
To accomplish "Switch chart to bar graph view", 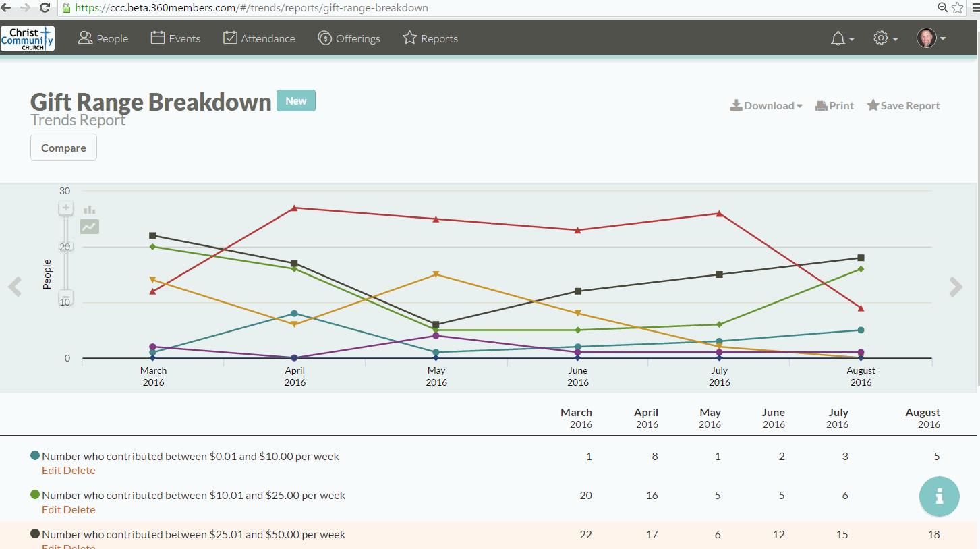I will click(x=89, y=210).
